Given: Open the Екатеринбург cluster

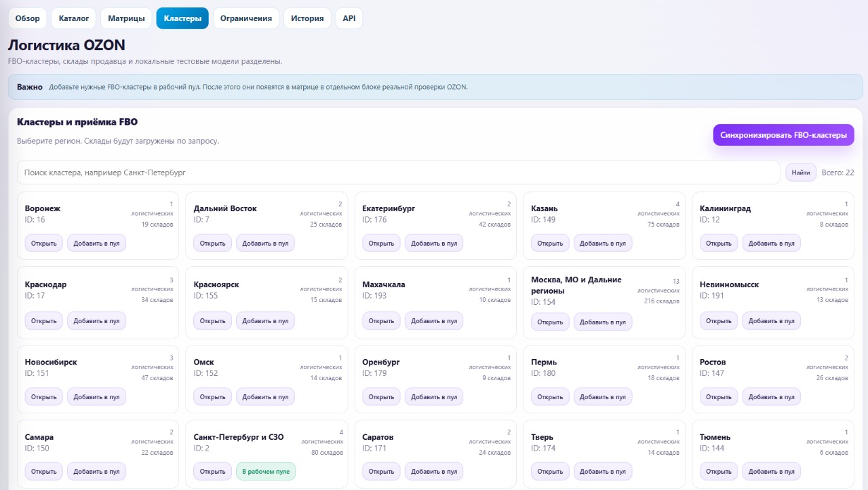Looking at the screenshot, I should click(x=382, y=243).
